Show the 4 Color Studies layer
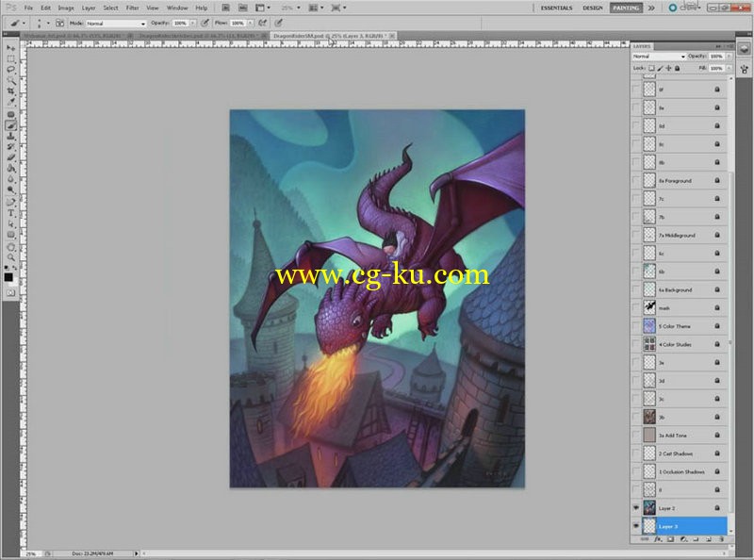Screen dimensions: 754x560 (x=635, y=344)
